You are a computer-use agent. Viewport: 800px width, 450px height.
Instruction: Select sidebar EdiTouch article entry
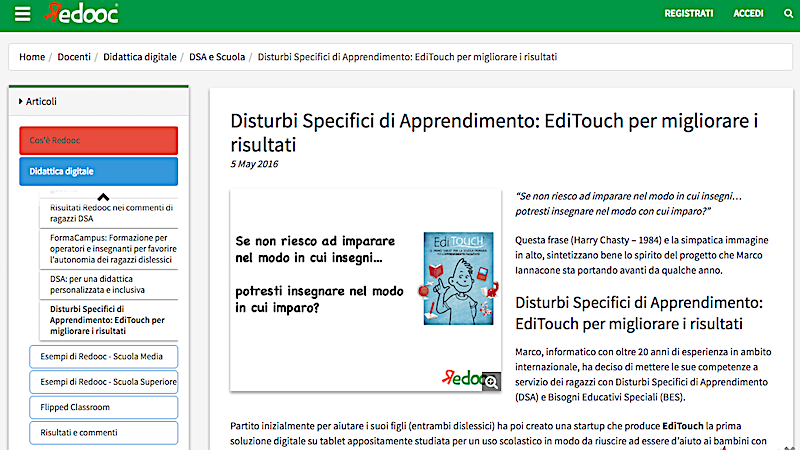[107, 320]
